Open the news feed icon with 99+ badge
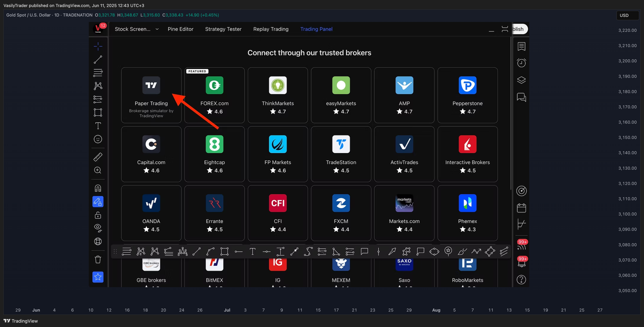The width and height of the screenshot is (644, 327). coord(522,245)
